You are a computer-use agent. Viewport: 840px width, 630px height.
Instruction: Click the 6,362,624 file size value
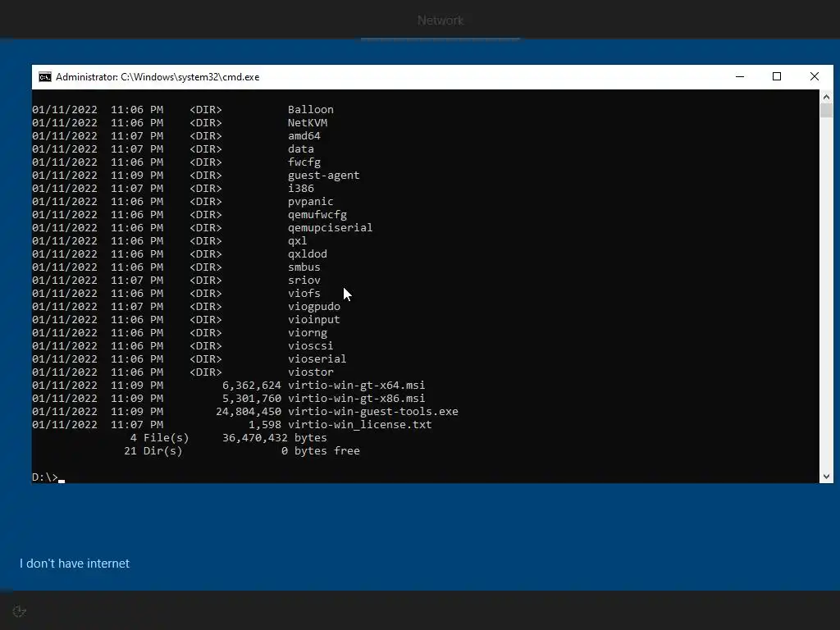(x=252, y=386)
